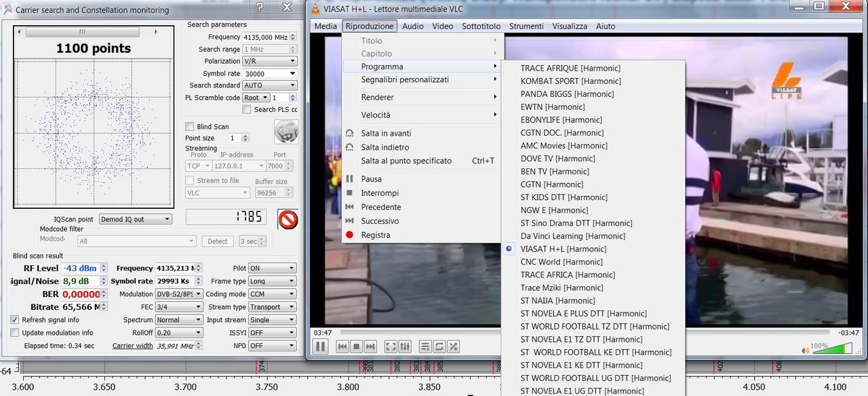Open Stream type Transport dropdown
Screen dimensions: 868x396
272,307
